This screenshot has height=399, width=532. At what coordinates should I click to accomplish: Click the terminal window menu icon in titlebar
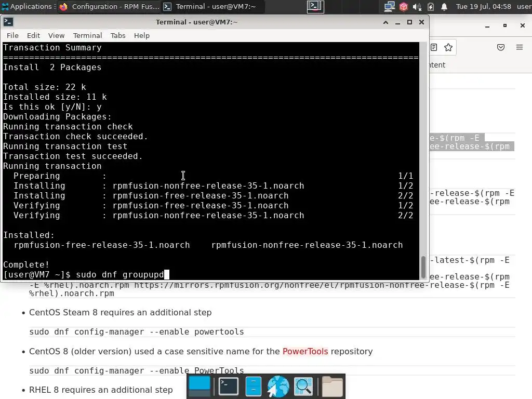point(8,22)
